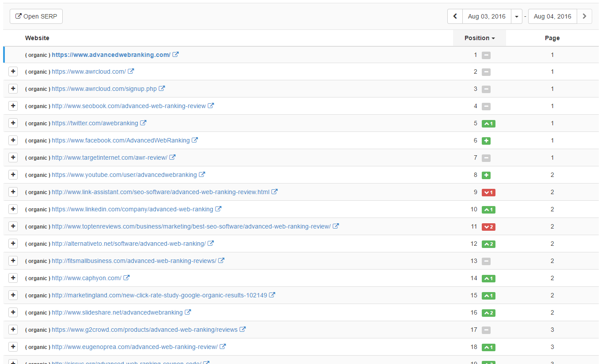Open external icon beside awrcloud.com/
The width and height of the screenshot is (601, 364).
coord(131,71)
